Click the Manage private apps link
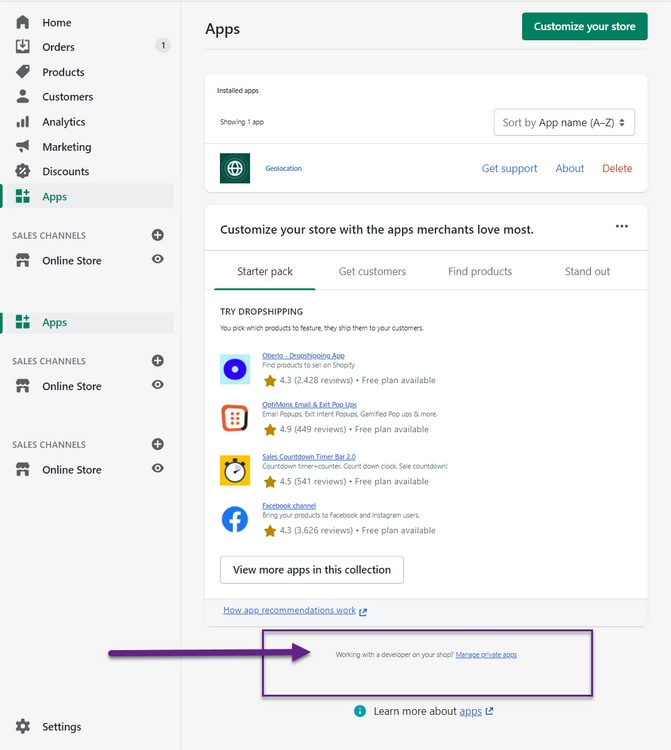This screenshot has width=671, height=750. click(x=486, y=654)
